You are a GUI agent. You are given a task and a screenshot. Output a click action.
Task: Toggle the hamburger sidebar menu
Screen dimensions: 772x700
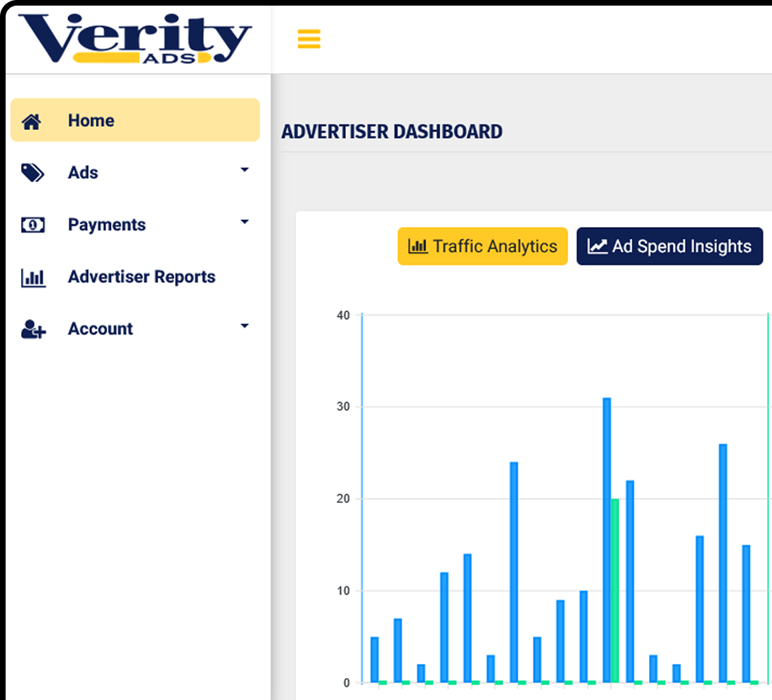[x=309, y=39]
